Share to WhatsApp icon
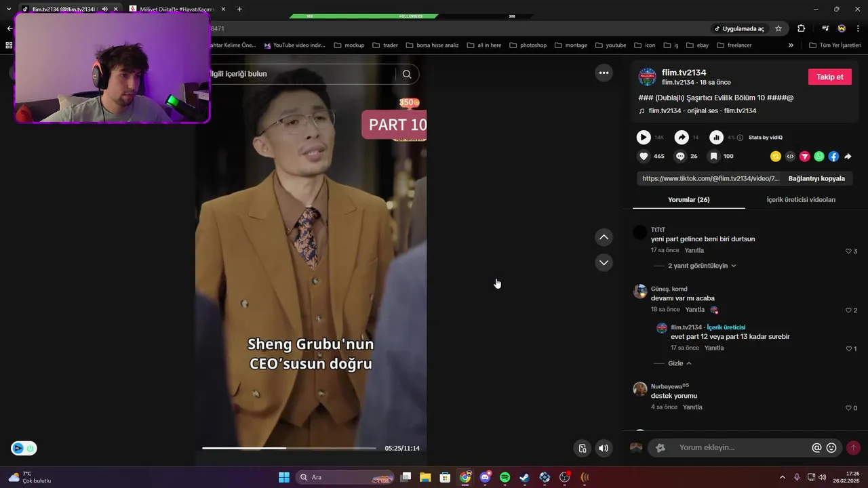 pos(819,157)
